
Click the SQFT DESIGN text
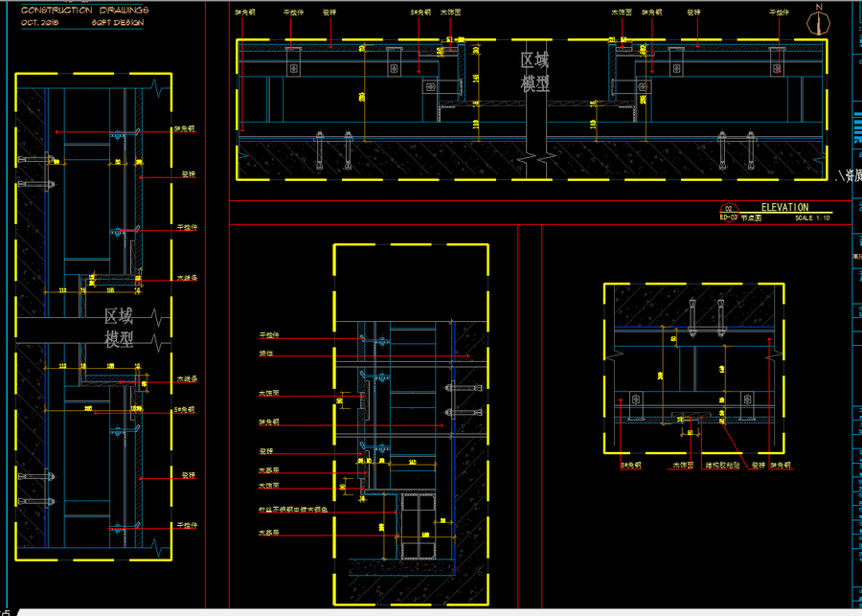pos(118,23)
